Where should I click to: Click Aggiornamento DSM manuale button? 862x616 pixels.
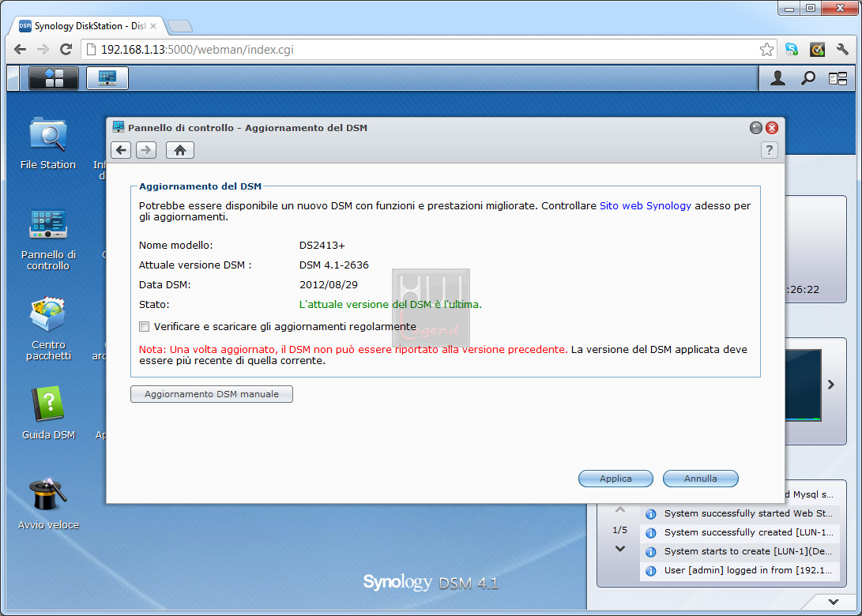pos(212,394)
